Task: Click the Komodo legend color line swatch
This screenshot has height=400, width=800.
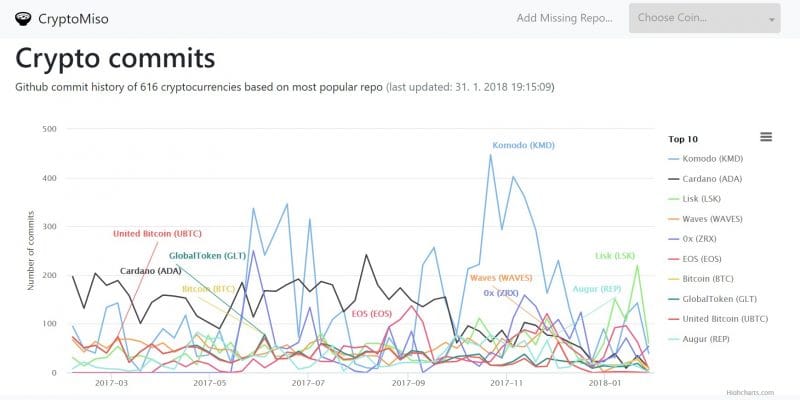Action: pos(673,159)
